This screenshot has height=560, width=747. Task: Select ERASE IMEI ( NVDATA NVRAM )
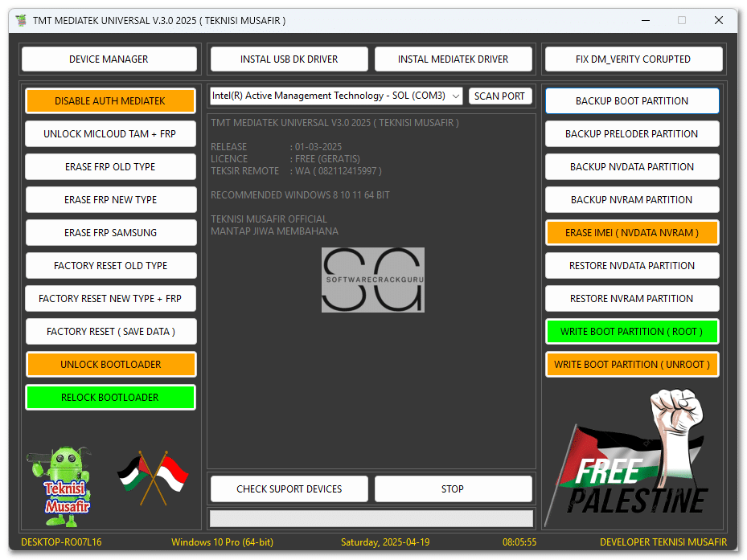632,232
